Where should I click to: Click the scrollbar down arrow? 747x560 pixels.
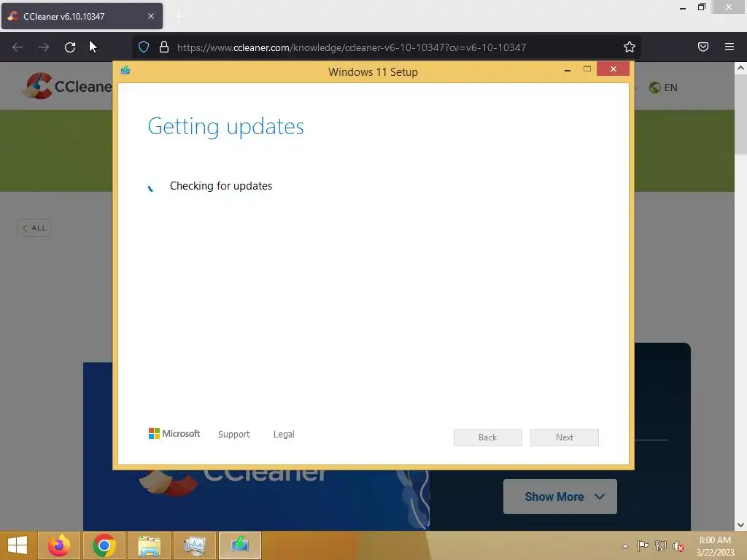click(740, 525)
